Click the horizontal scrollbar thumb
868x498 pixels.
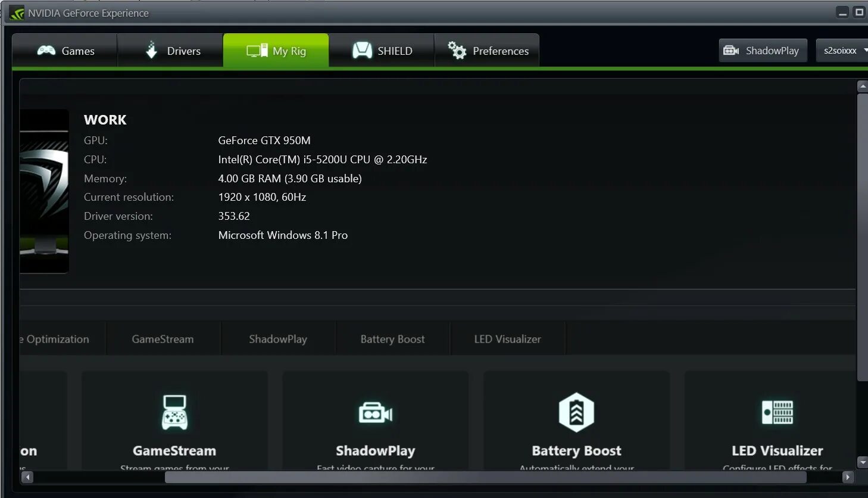(485, 477)
